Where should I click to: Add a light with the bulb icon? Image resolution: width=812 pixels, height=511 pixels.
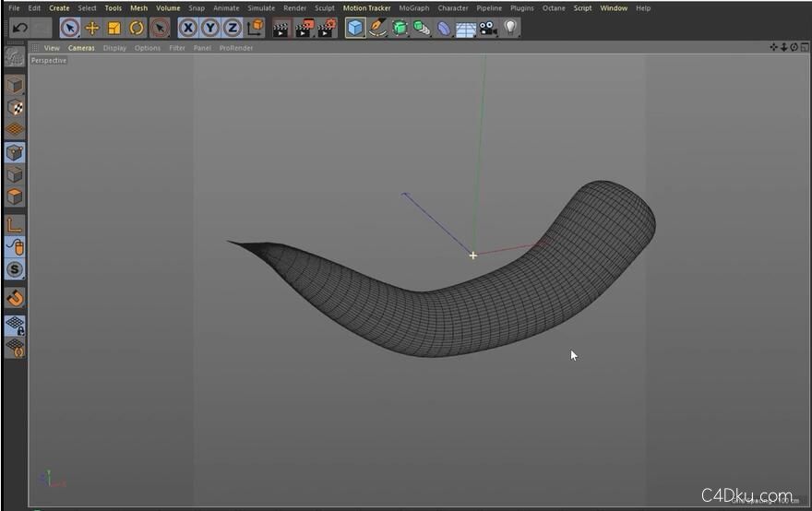pyautogui.click(x=510, y=28)
